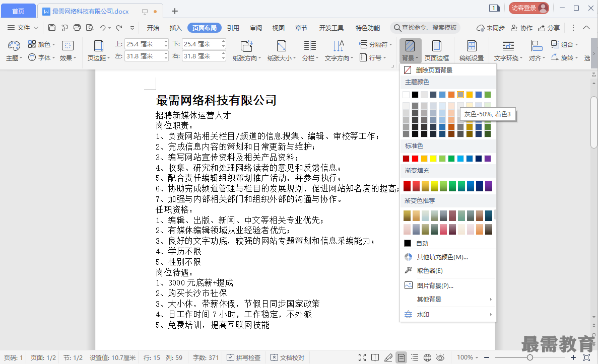Open the 分隔符 breaks dropdown
The height and width of the screenshot is (364, 598).
(x=376, y=45)
